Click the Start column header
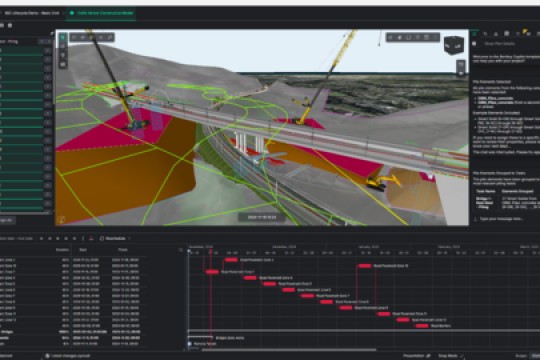 pos(83,250)
